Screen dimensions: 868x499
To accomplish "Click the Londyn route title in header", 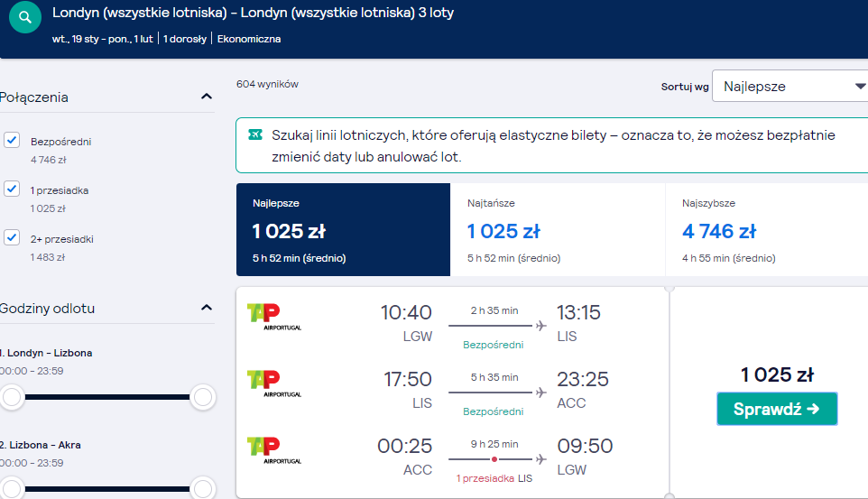I will [253, 13].
